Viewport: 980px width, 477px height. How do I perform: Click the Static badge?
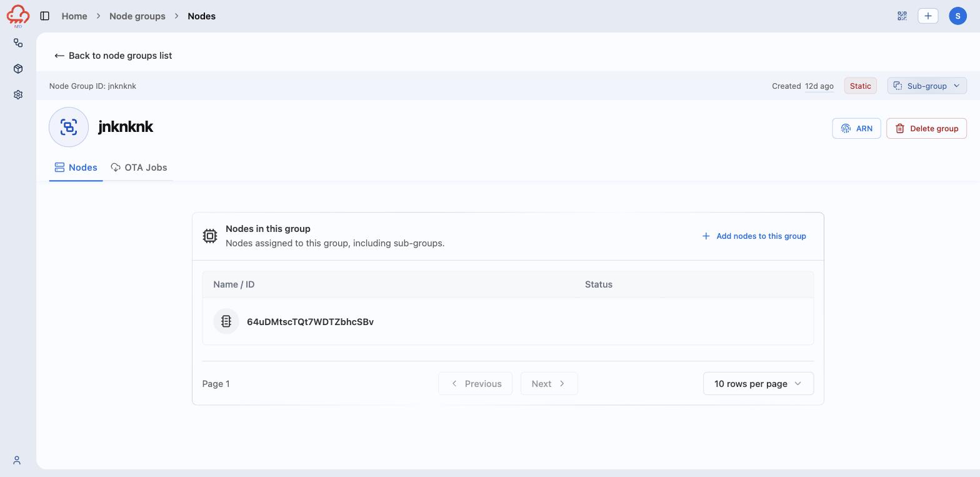[x=860, y=86]
